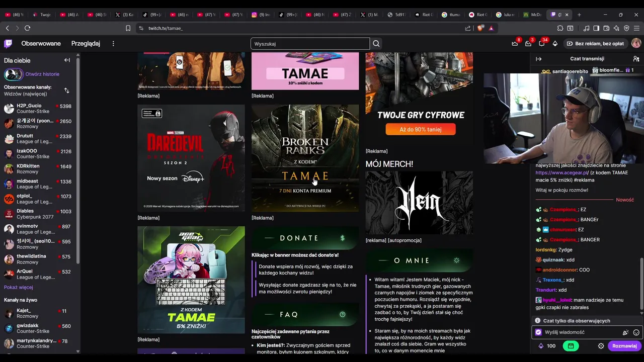The image size is (644, 362).
Task: Open chat community users list icon
Action: [x=636, y=59]
